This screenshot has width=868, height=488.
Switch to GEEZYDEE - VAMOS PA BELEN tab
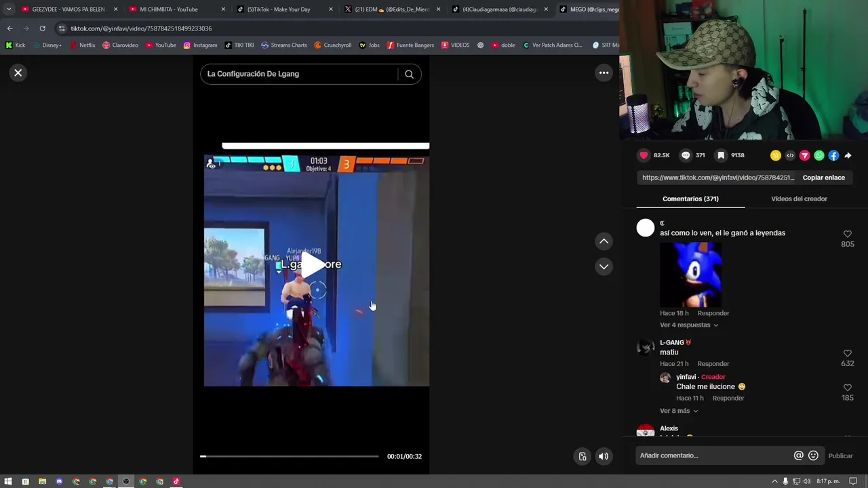tap(68, 9)
